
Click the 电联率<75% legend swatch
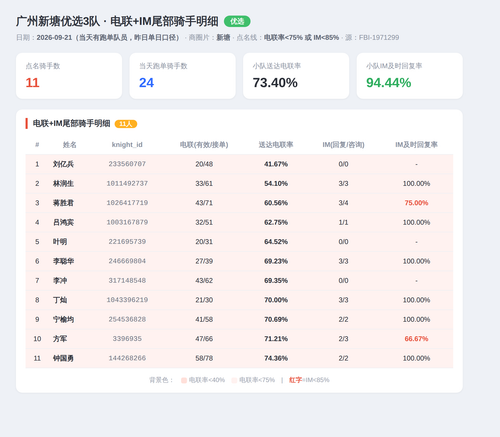coord(234,380)
